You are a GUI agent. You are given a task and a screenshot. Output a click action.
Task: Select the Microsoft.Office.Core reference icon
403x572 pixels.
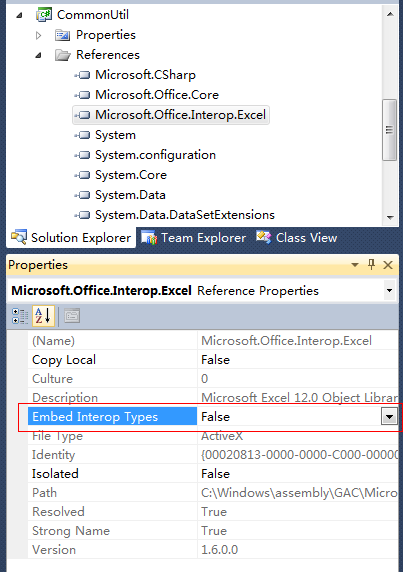[82, 95]
